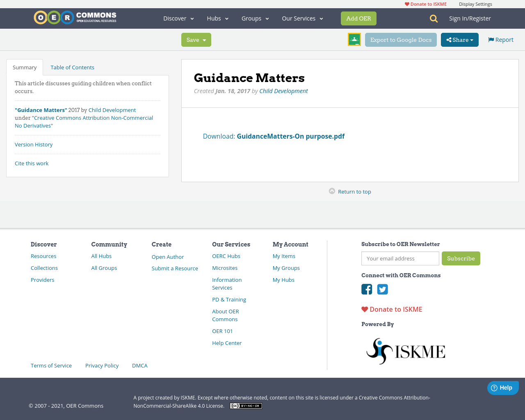
Task: Download GuidanceMatters-On purpose.pdf
Action: coord(290,136)
